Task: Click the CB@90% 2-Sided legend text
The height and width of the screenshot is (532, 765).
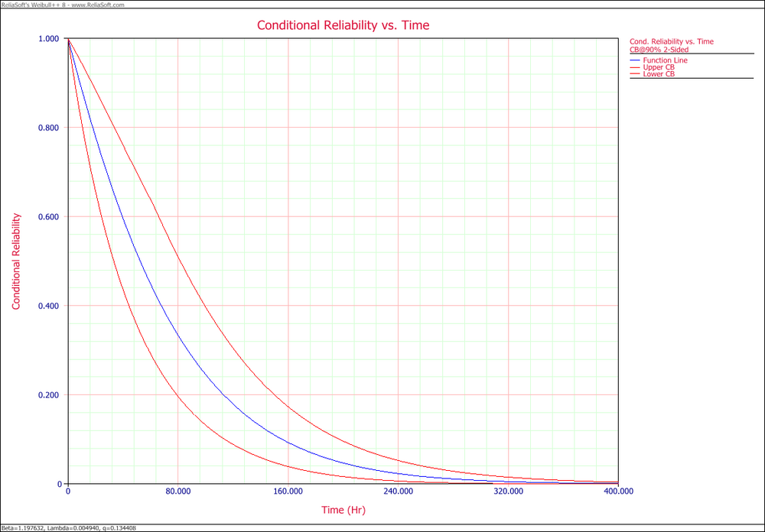Action: tap(659, 50)
